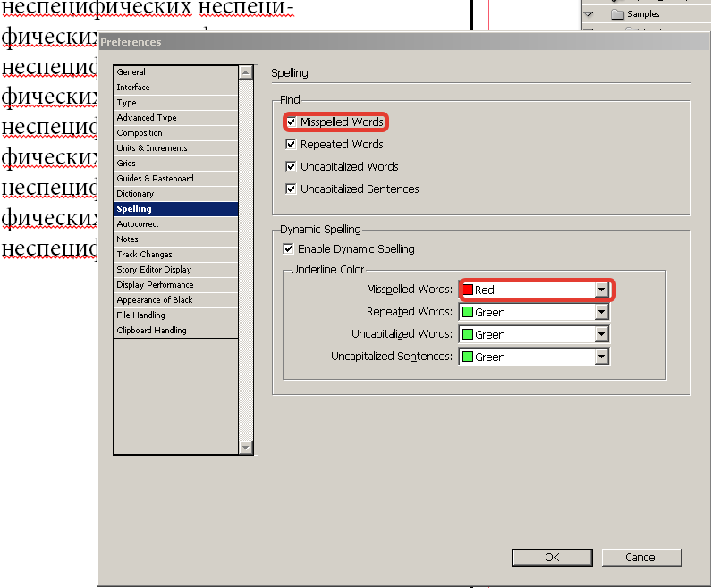Click the Preferences dialog title bar
Viewport: 711px width, 588px height.
click(403, 42)
